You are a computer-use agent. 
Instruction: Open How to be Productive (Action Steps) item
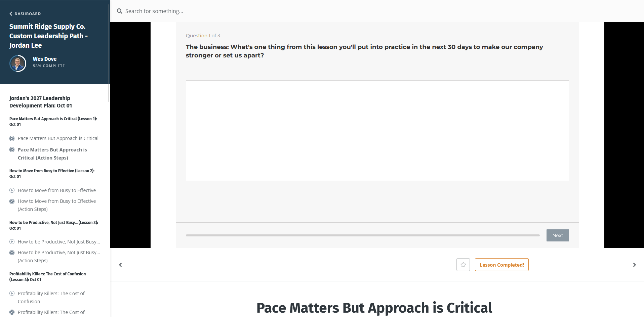point(59,257)
